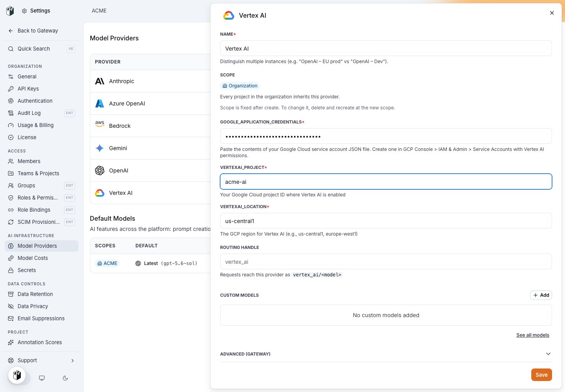Select Model Providers in sidebar
The width and height of the screenshot is (565, 392).
click(x=42, y=246)
